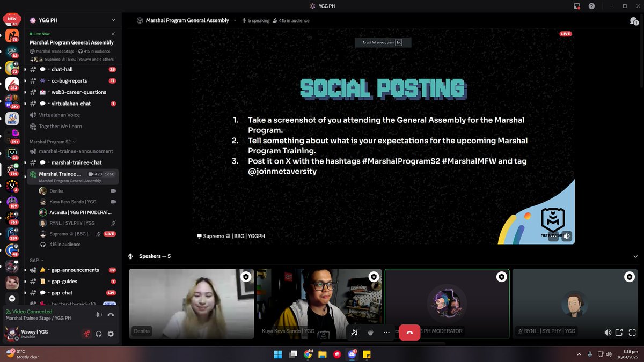
Task: Toggle mute in the stage controls
Action: pyautogui.click(x=354, y=333)
